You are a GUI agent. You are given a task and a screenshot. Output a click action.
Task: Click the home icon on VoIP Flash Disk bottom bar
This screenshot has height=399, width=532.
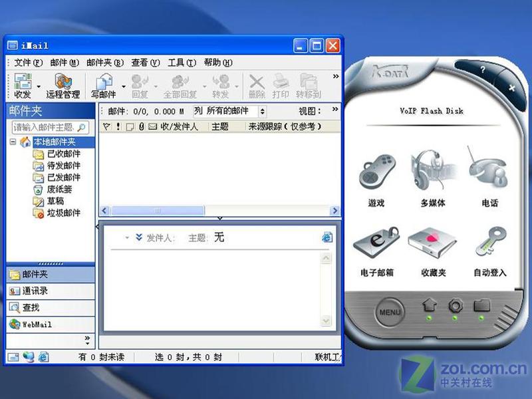(429, 305)
